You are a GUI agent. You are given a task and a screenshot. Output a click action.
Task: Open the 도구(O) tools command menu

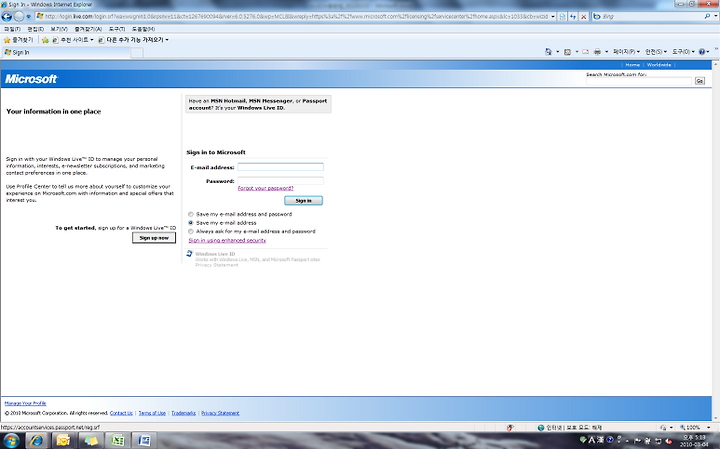(683, 52)
